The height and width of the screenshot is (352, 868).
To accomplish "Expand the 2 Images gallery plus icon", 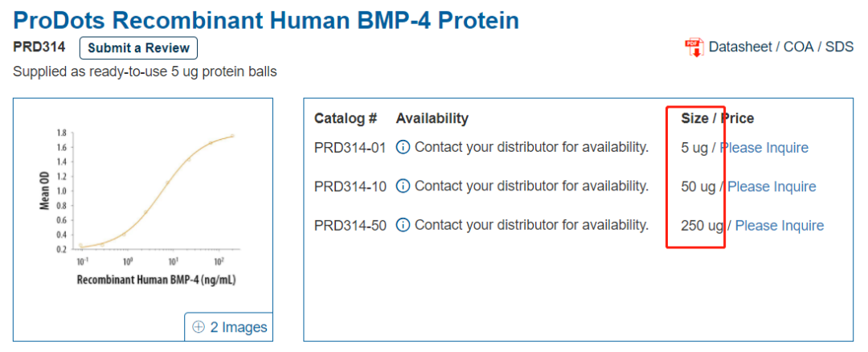I will 199,327.
